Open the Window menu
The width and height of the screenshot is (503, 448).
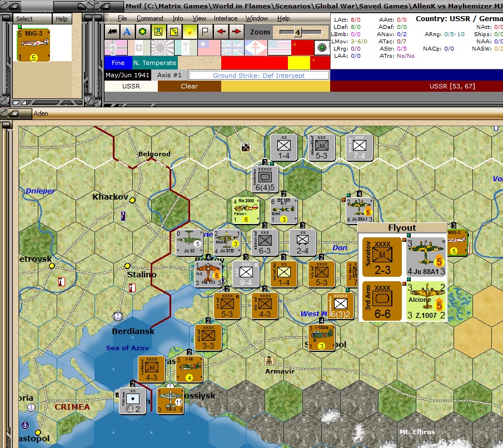256,18
